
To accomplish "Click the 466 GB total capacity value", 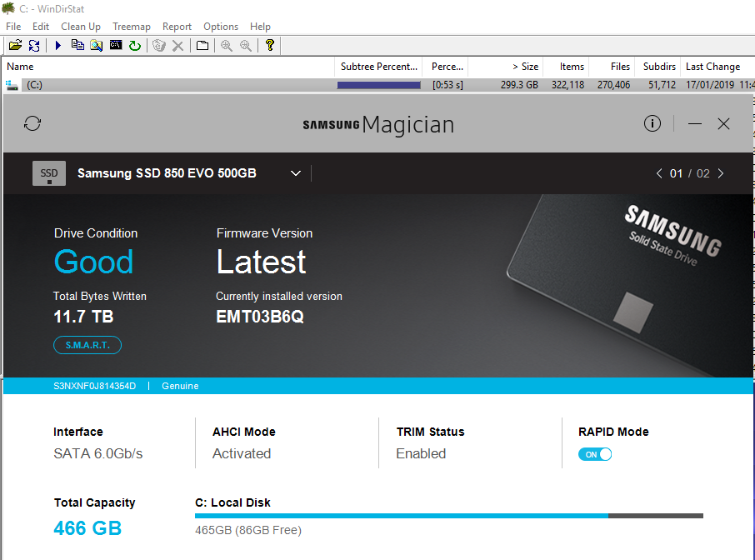I will click(87, 528).
